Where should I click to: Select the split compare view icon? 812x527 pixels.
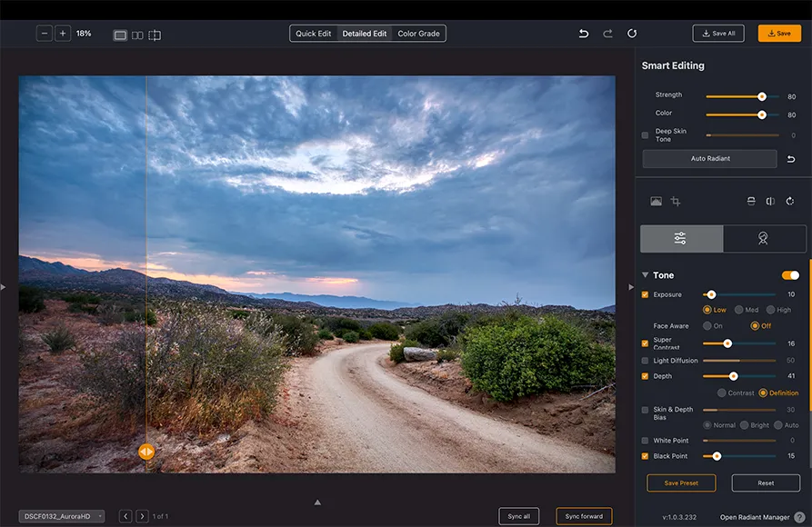(155, 35)
